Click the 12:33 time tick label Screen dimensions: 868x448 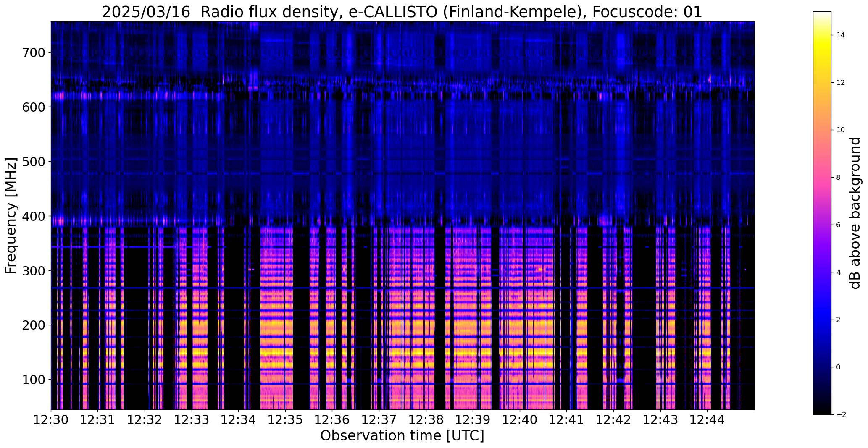(192, 420)
